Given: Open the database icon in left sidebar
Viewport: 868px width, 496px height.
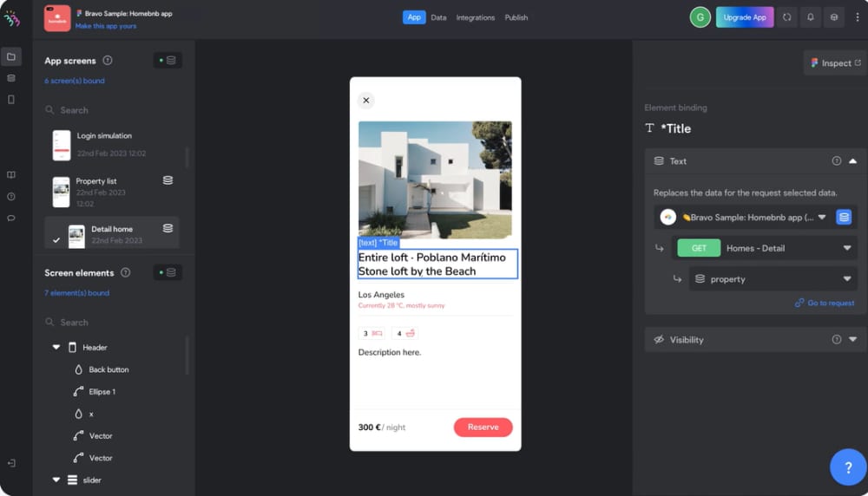Looking at the screenshot, I should (11, 78).
